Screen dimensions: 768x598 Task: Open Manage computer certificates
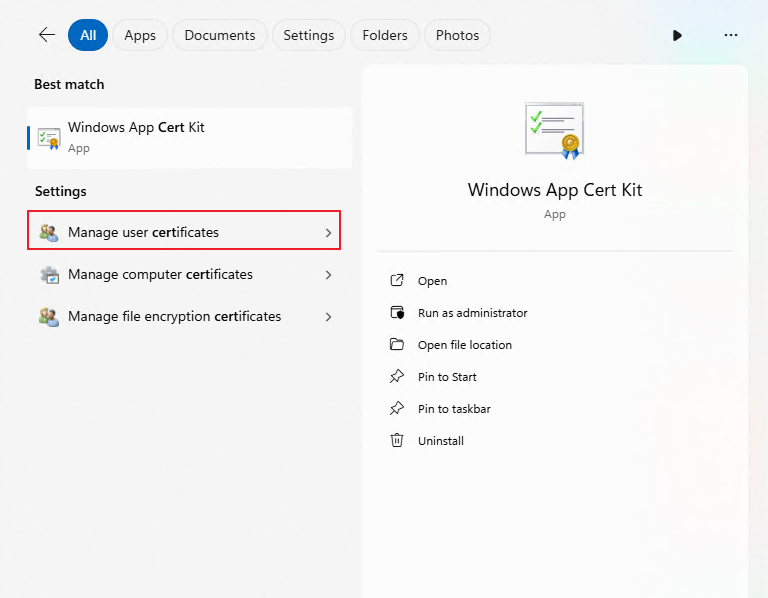[184, 274]
